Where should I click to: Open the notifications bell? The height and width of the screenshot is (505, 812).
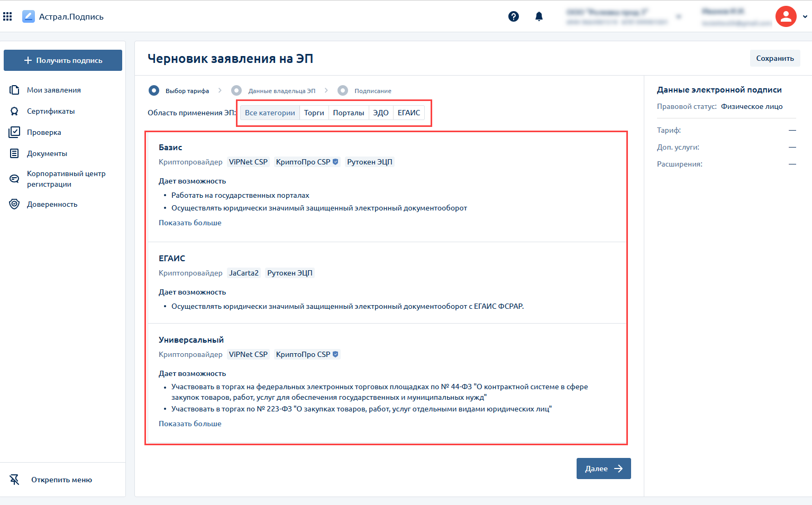[539, 16]
